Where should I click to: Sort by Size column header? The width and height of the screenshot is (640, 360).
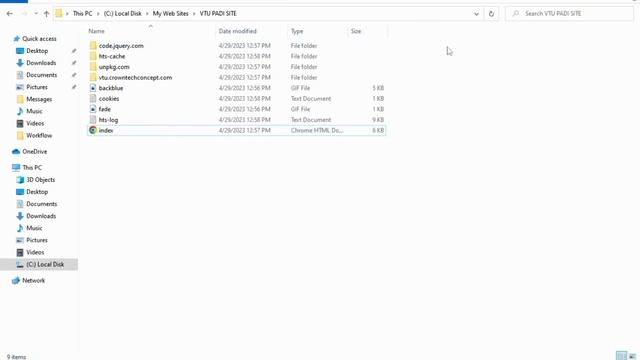coord(356,31)
